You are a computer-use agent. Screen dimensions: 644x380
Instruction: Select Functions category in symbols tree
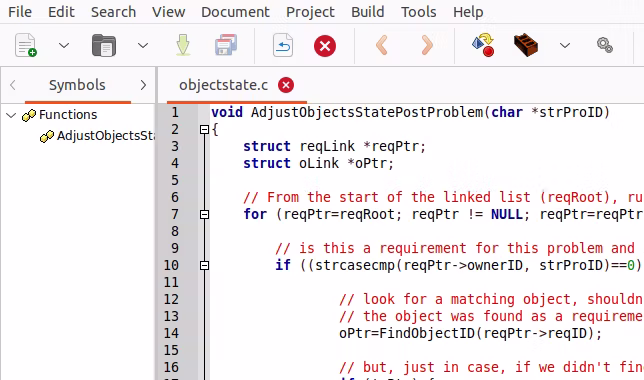point(68,115)
